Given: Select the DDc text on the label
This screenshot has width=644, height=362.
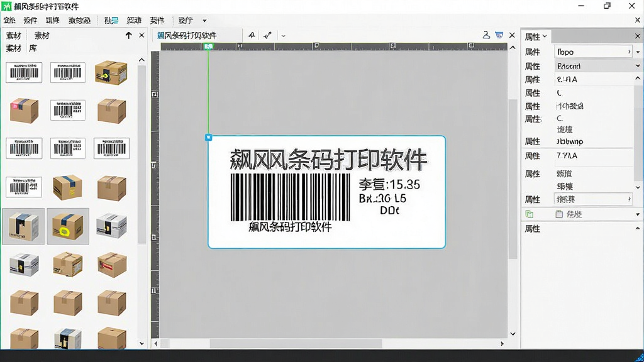Looking at the screenshot, I should tap(389, 211).
